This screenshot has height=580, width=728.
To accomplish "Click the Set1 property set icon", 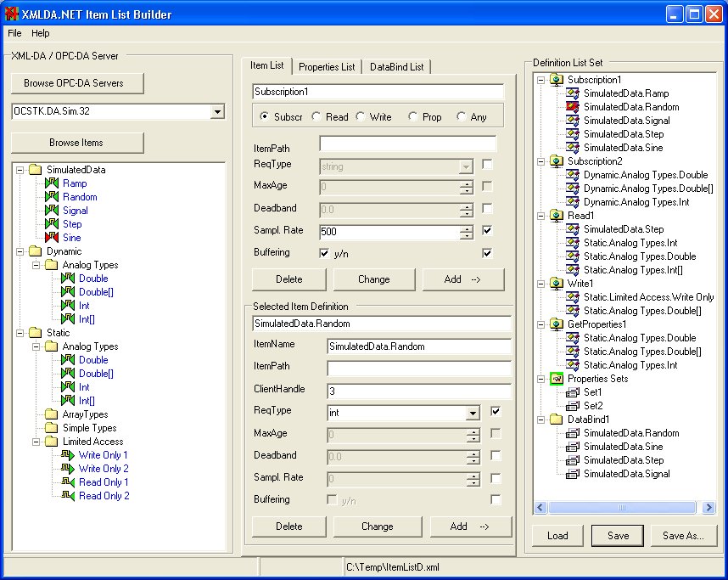I will [573, 392].
